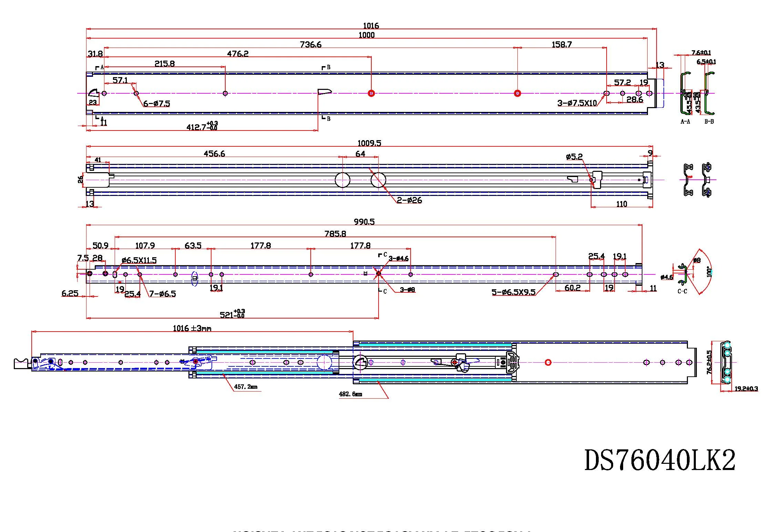The width and height of the screenshot is (763, 532).
Task: Click the 57.1 hole spacing dimension
Action: coord(120,80)
